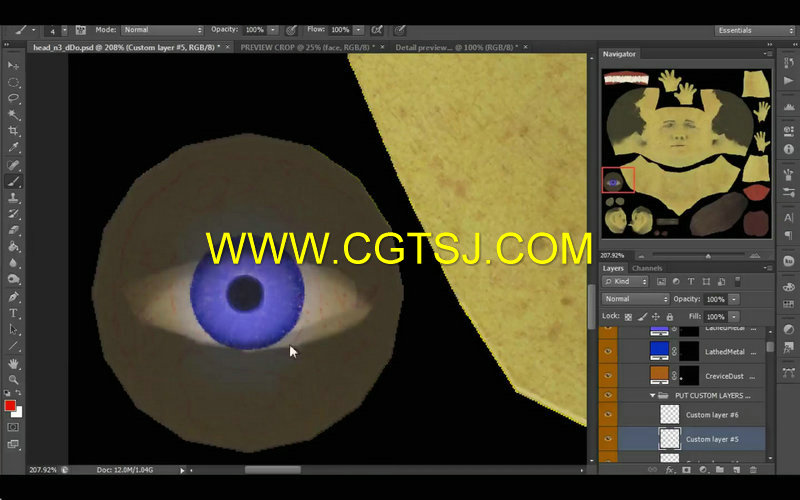The height and width of the screenshot is (500, 800).
Task: Open the Channels tab
Action: tap(647, 268)
